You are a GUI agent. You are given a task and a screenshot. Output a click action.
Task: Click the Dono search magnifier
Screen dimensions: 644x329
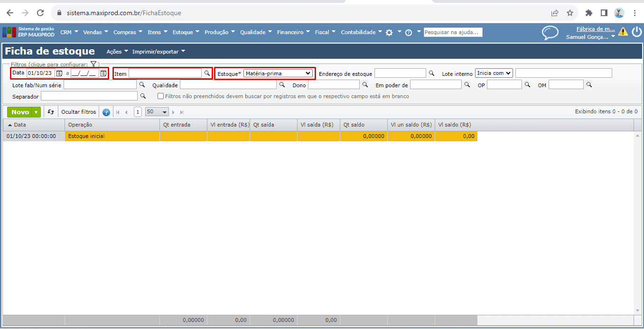[x=365, y=85]
